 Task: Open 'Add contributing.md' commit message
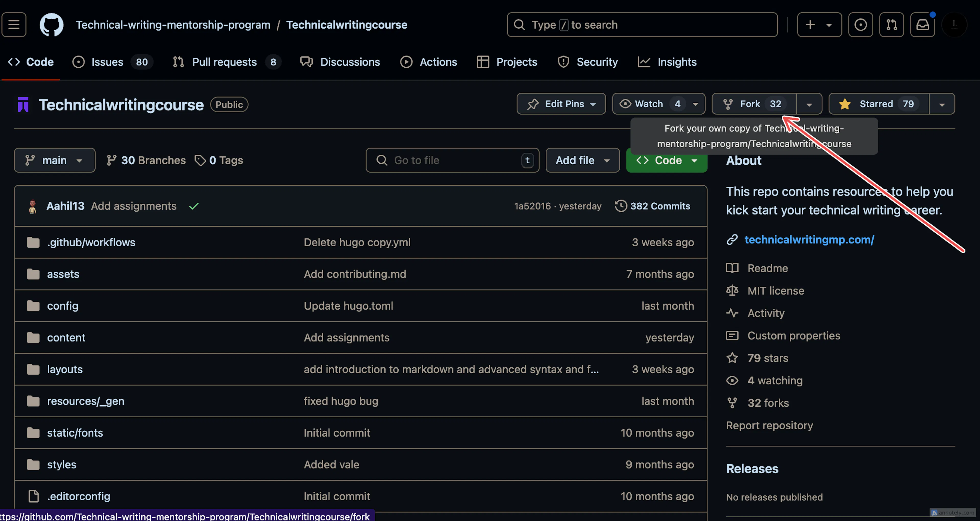(355, 274)
